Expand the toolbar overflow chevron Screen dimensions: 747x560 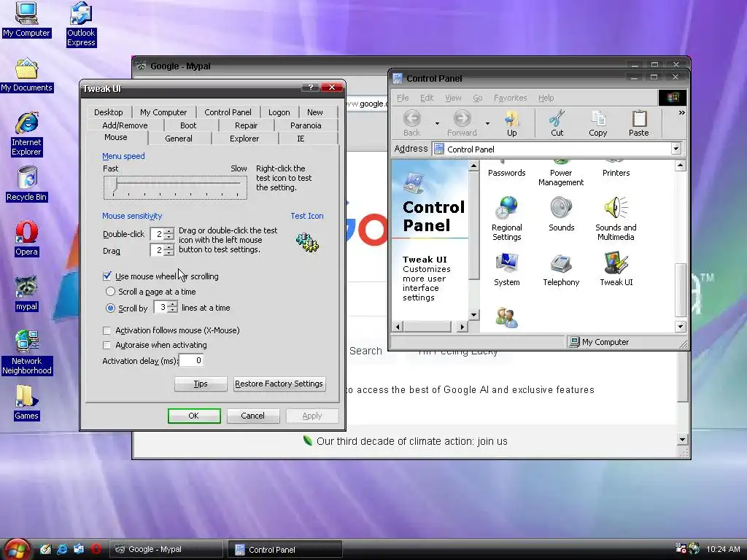[x=681, y=113]
